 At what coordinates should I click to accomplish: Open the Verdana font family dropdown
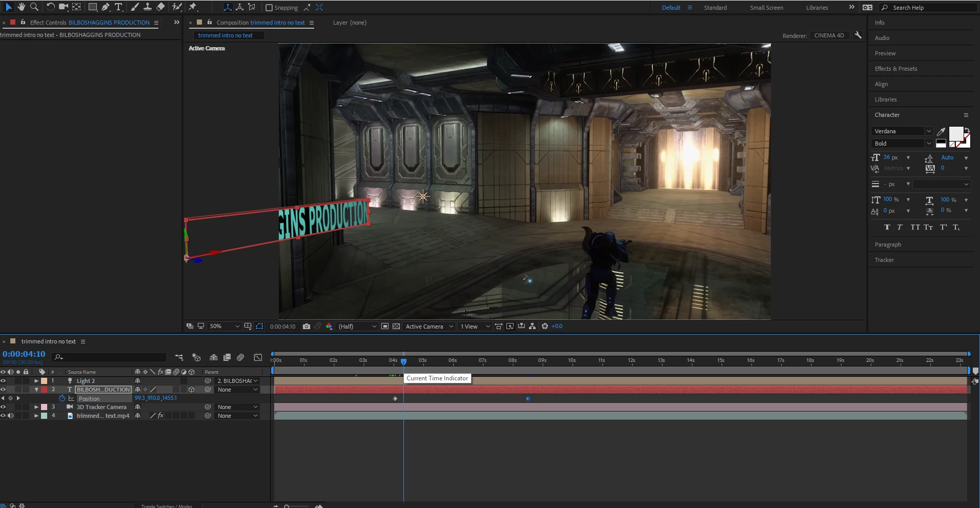coord(902,131)
